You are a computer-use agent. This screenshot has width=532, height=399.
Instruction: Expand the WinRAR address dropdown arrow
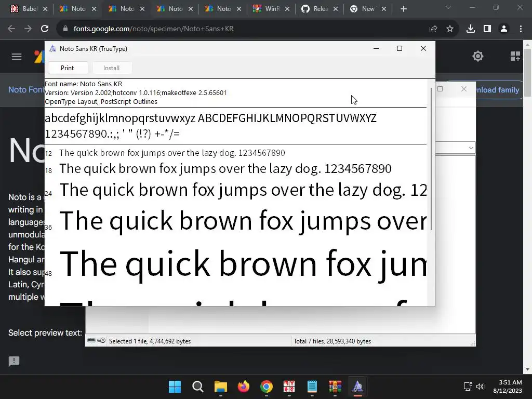471,148
